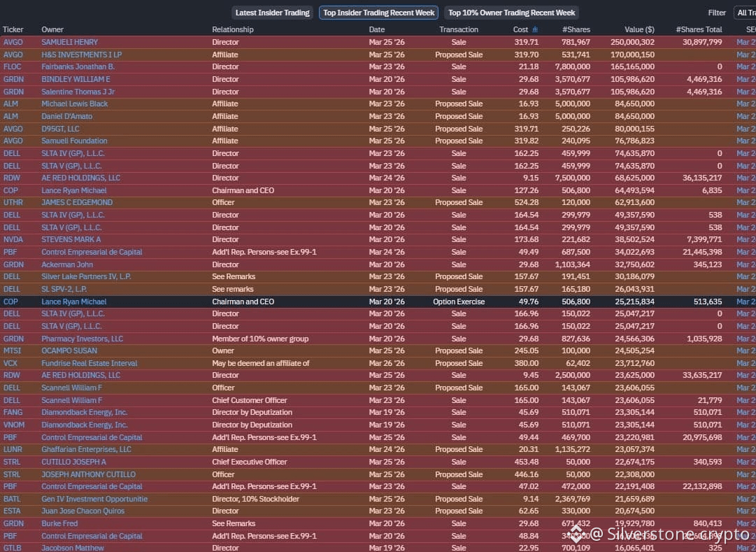Viewport: 756px width, 552px height.
Task: Click the BATL ticker link
Action: point(12,499)
